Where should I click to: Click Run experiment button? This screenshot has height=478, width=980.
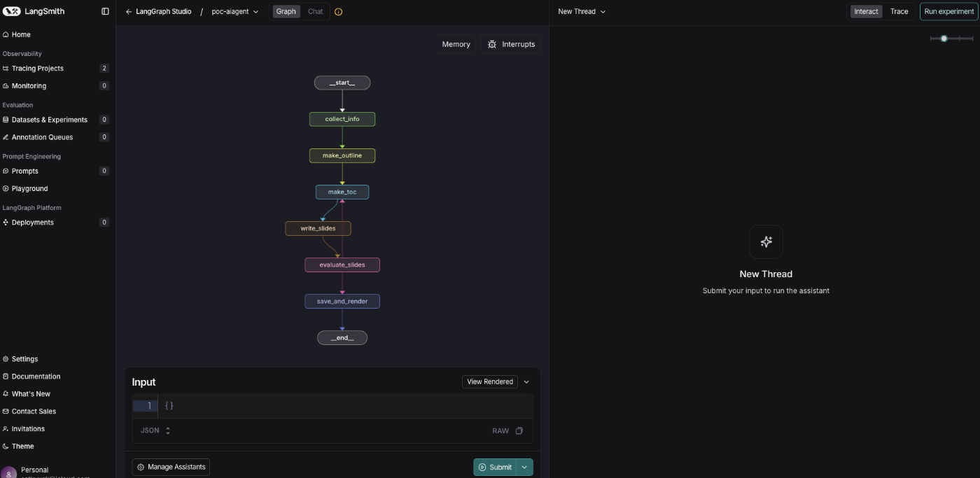[948, 11]
